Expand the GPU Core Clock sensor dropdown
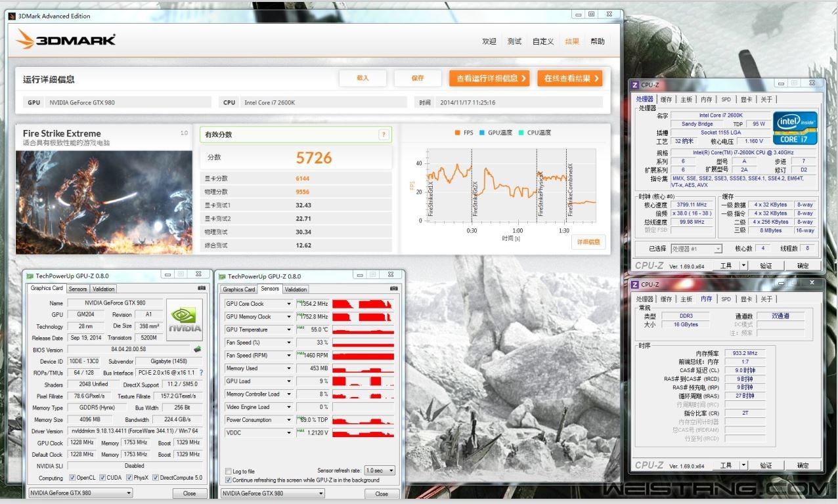The image size is (838, 504). click(288, 304)
